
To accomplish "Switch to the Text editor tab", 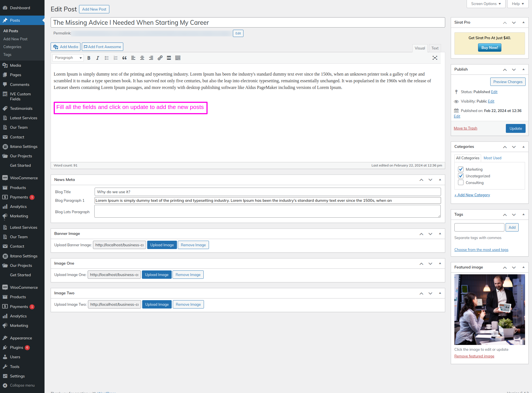I will click(435, 48).
